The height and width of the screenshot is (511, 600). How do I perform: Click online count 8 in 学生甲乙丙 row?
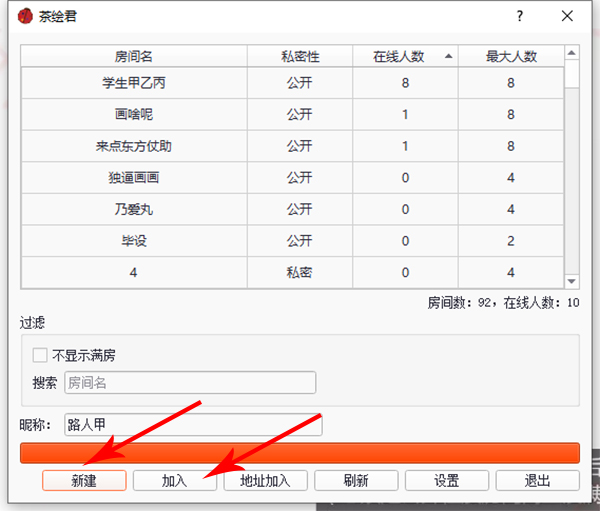click(x=405, y=83)
